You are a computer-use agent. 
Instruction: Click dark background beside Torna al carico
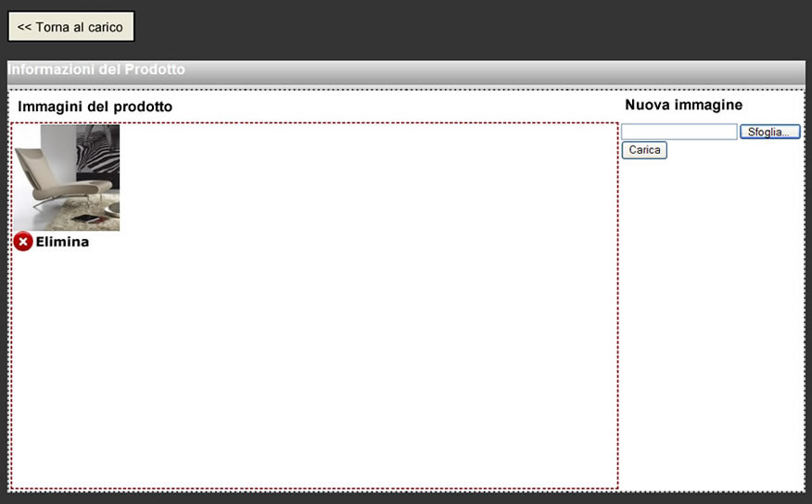tap(463, 28)
